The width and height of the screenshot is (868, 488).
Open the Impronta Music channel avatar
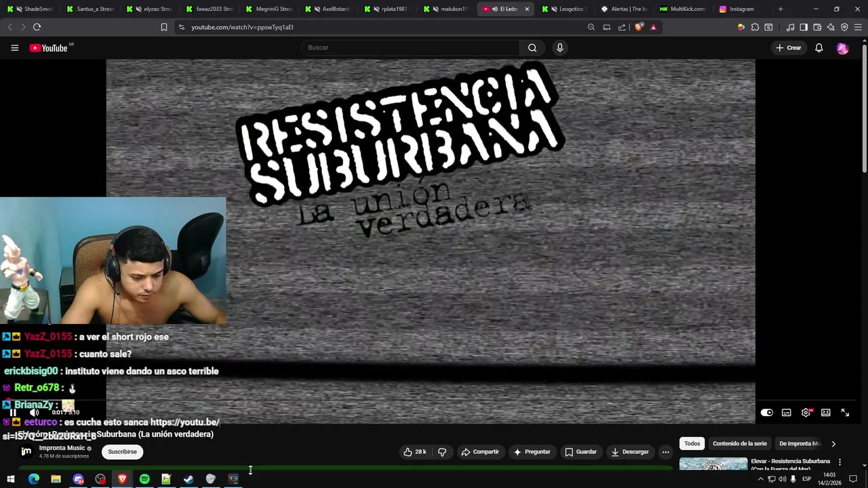click(x=26, y=451)
